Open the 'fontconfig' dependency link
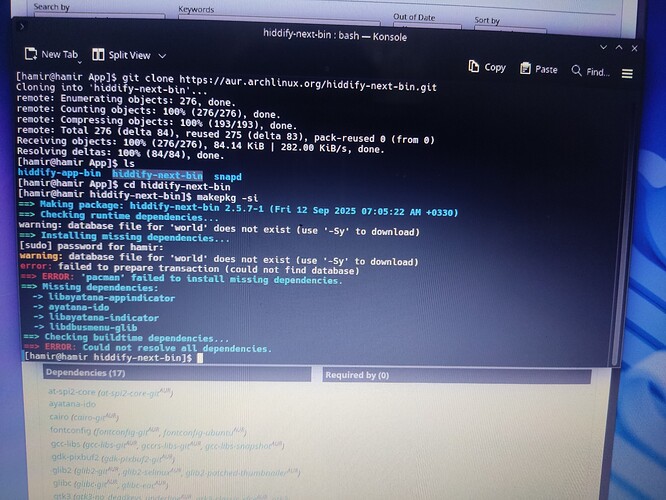 click(x=71, y=430)
